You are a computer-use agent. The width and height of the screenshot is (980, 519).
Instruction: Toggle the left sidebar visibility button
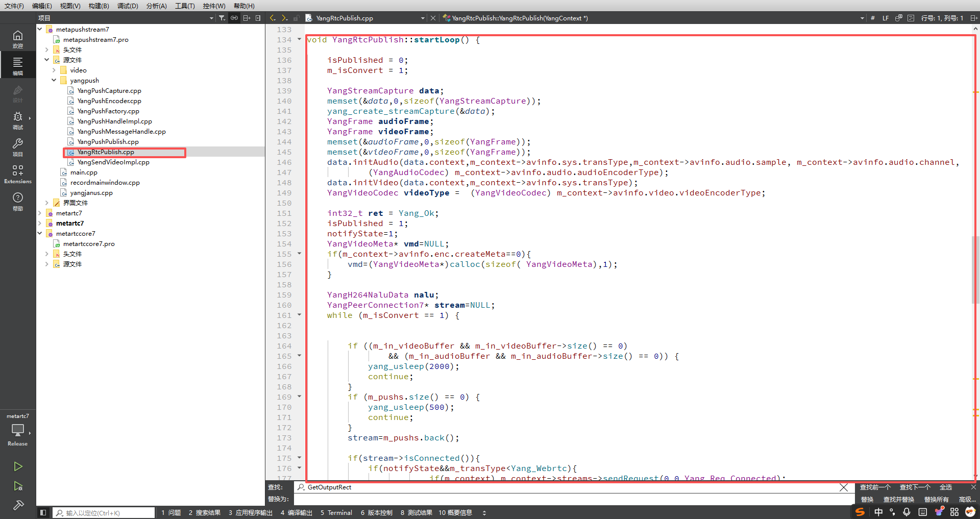click(43, 512)
